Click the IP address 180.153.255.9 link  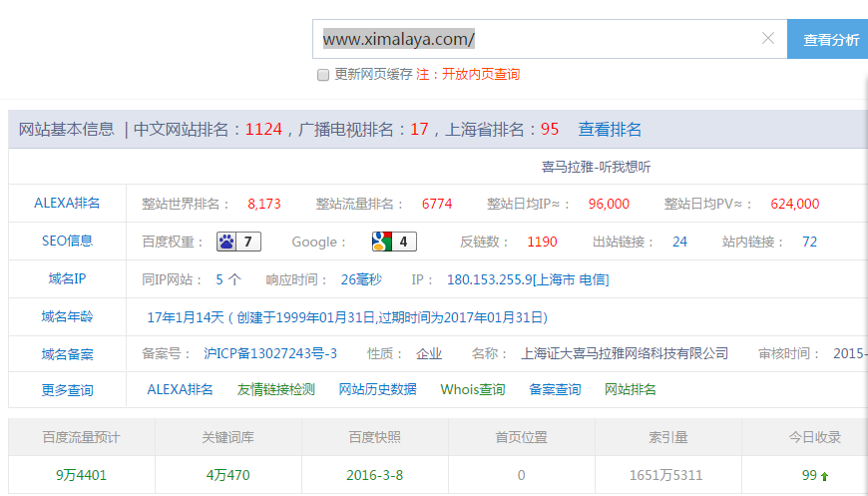pyautogui.click(x=528, y=279)
